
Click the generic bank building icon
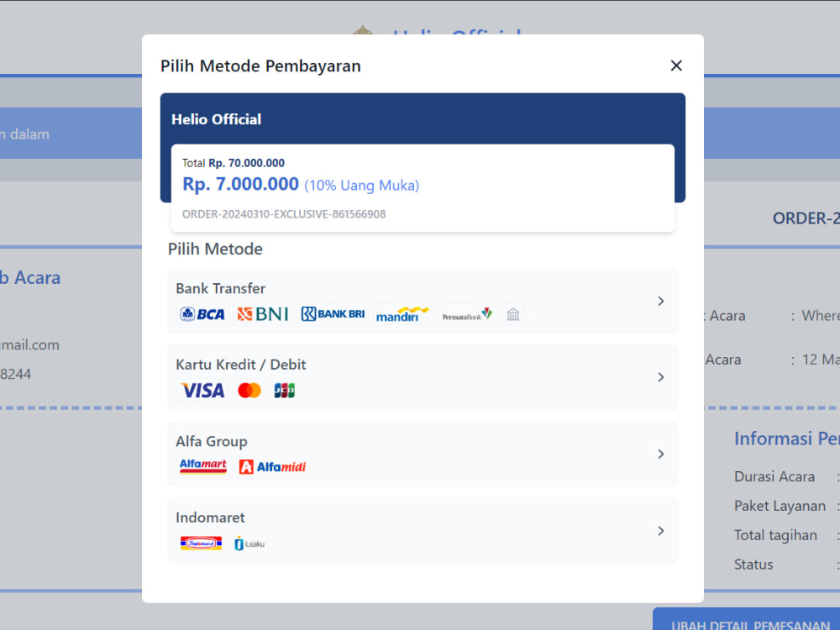click(513, 313)
